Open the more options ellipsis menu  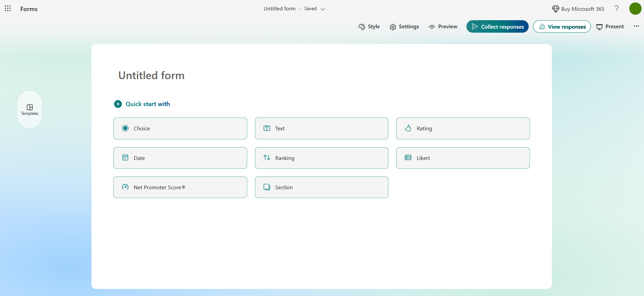636,26
